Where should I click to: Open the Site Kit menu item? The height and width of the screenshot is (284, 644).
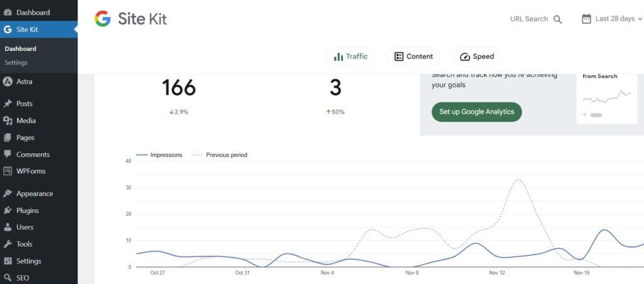click(x=38, y=30)
